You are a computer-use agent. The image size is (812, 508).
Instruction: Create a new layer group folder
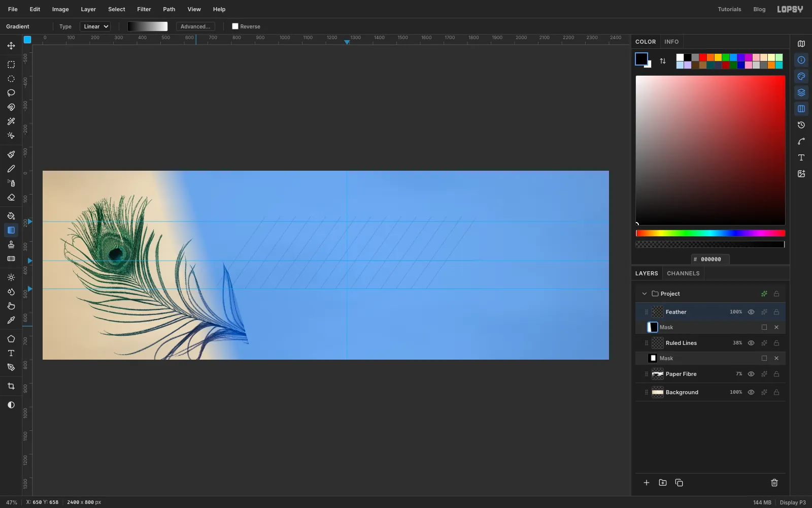click(663, 483)
